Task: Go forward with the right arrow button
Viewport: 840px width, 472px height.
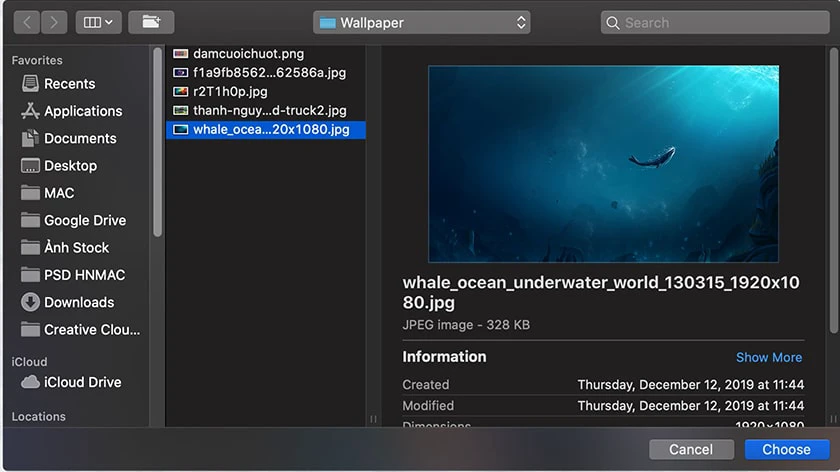Action: pyautogui.click(x=54, y=23)
